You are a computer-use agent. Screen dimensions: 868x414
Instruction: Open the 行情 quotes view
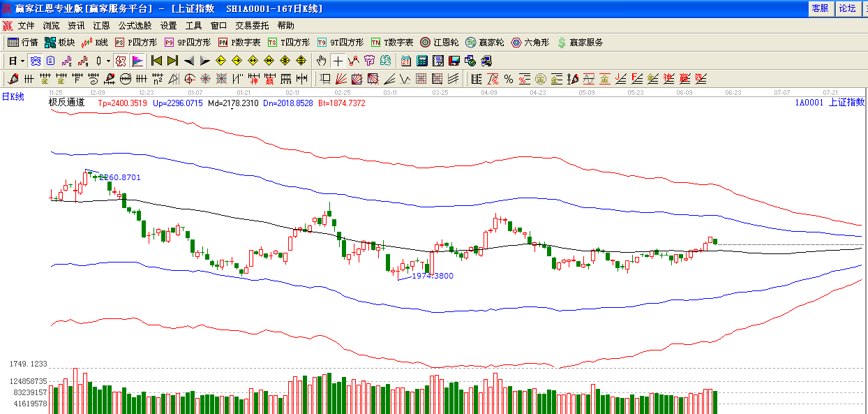[x=22, y=43]
